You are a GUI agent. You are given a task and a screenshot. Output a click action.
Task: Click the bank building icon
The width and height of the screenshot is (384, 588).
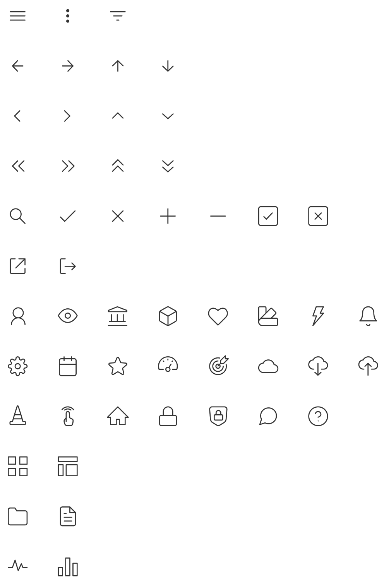tap(118, 316)
